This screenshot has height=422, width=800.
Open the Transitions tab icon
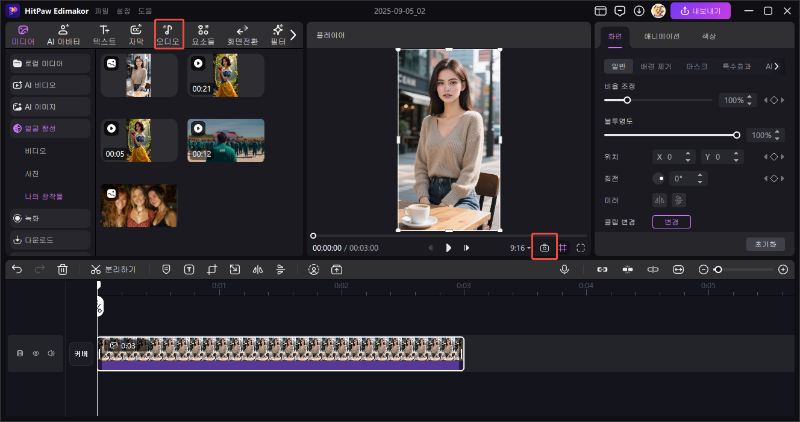(x=242, y=35)
